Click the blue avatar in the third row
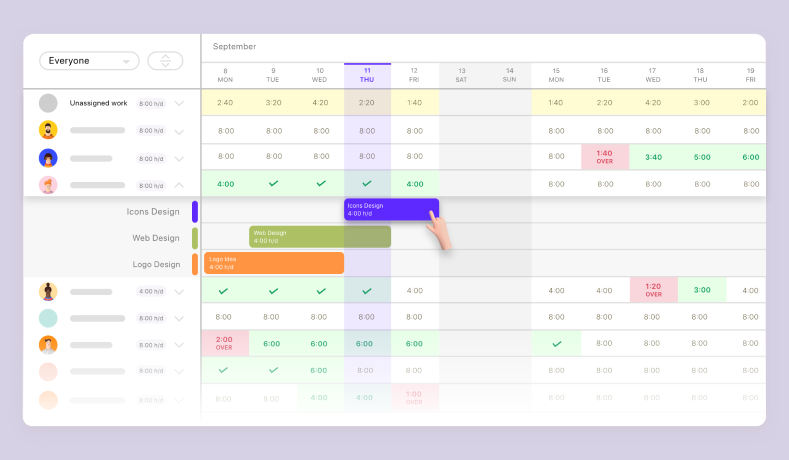Screen dimensions: 789x460 [x=48, y=158]
